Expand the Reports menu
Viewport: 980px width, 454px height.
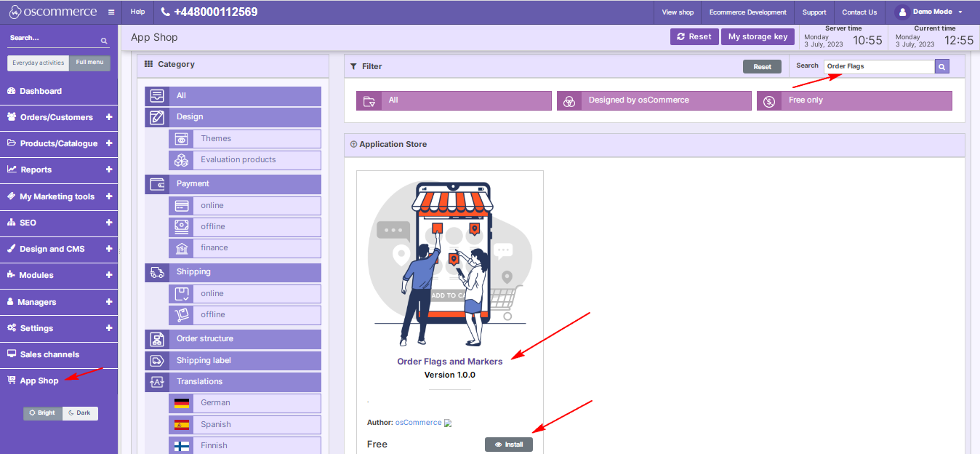tap(109, 170)
